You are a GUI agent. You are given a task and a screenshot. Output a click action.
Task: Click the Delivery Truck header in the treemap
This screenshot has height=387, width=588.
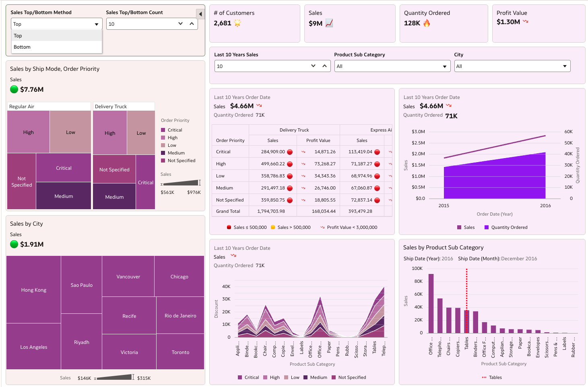pos(111,106)
